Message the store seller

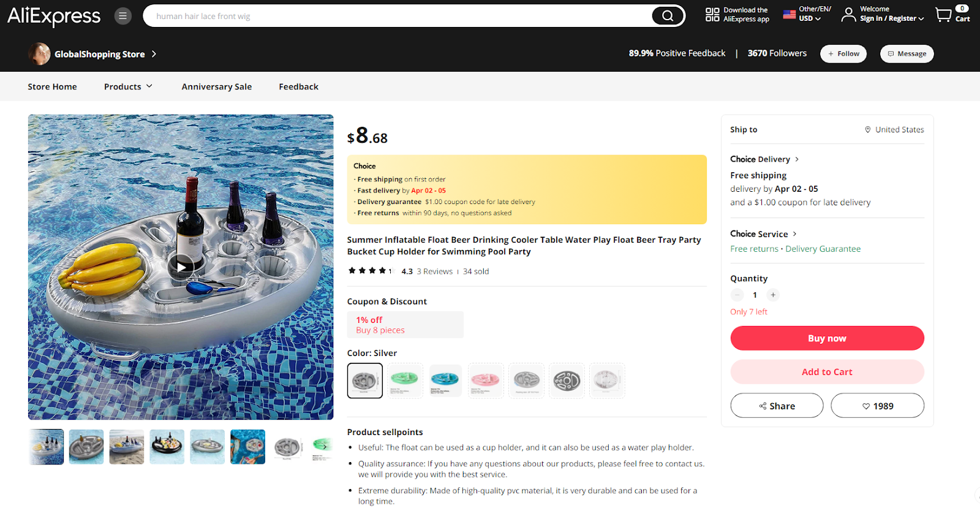907,54
